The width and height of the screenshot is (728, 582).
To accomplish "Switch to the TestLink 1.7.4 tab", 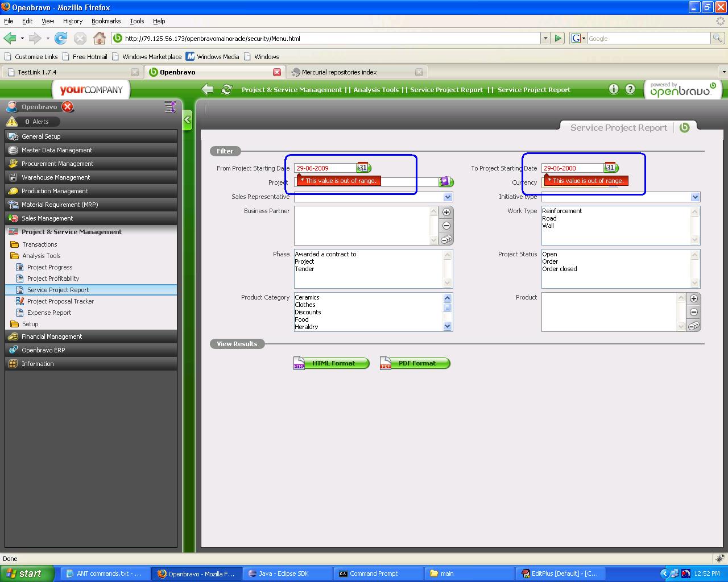I will point(37,72).
